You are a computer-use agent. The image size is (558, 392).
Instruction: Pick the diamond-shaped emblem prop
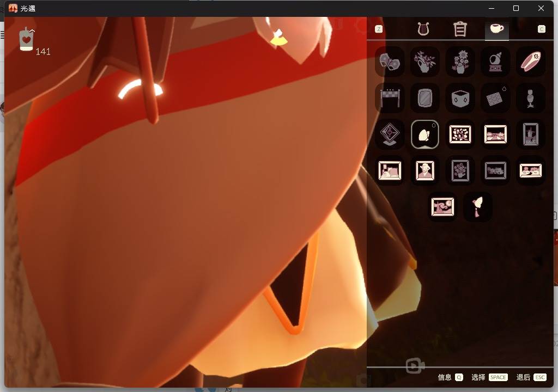pos(390,134)
